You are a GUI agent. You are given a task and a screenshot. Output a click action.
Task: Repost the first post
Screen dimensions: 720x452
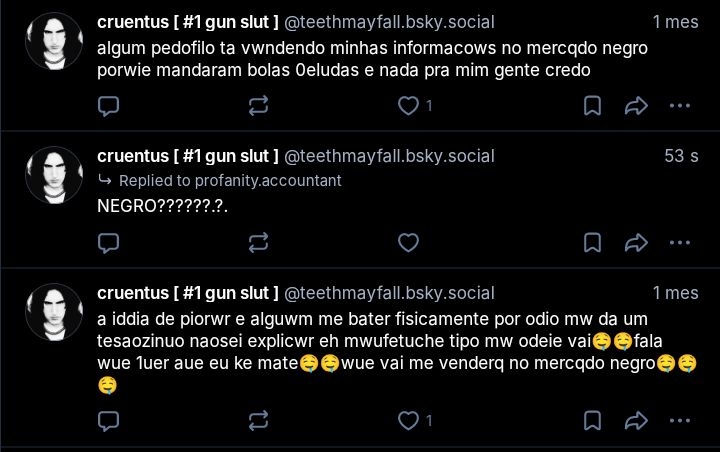coord(258,105)
